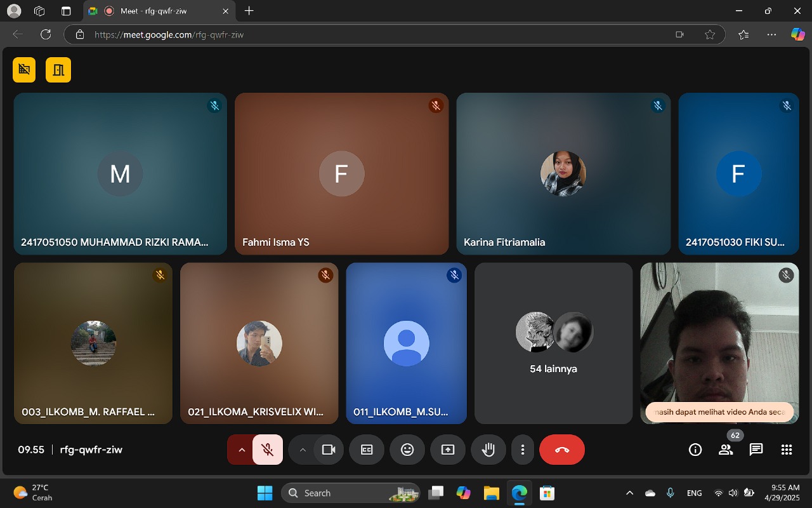The width and height of the screenshot is (812, 508).
Task: Click the 54 lainnya participants tile
Action: click(553, 343)
